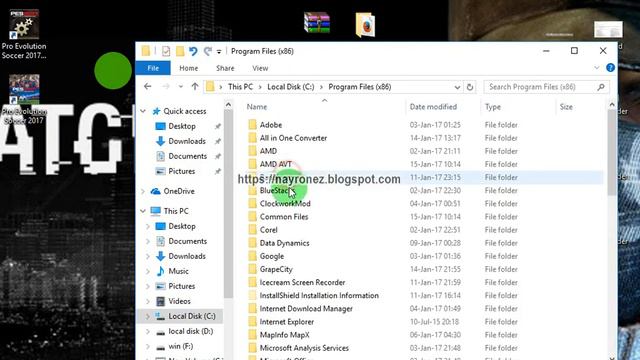Select the MapInfo MapX folder
The image size is (640, 360).
(284, 335)
